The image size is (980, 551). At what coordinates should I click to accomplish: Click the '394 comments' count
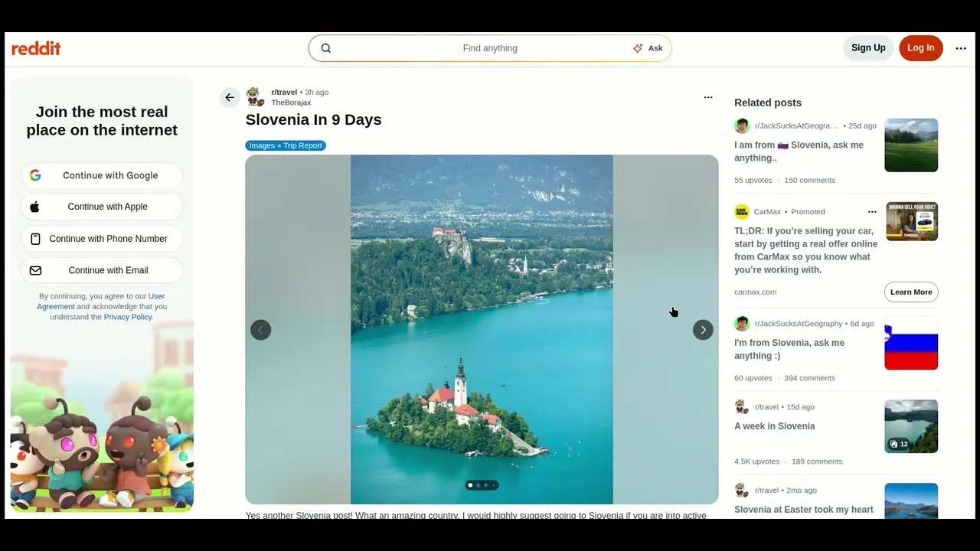click(x=809, y=378)
